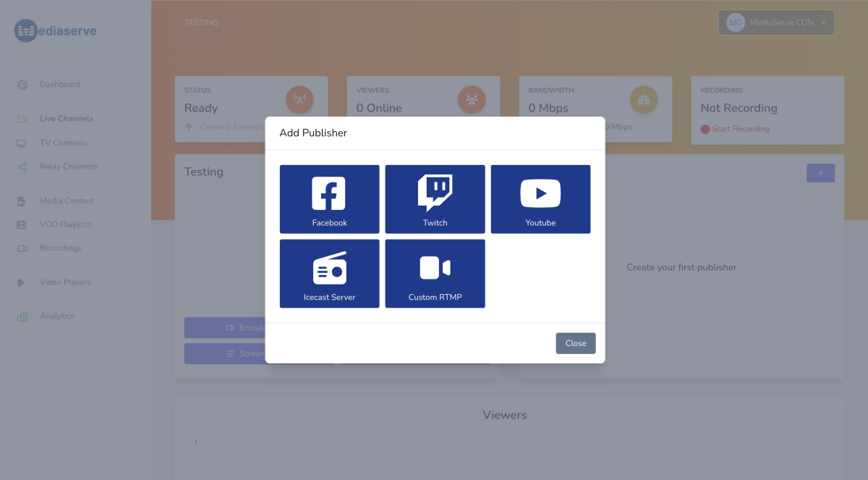The width and height of the screenshot is (868, 480).
Task: Click the Video Players play icon
Action: pos(22,282)
